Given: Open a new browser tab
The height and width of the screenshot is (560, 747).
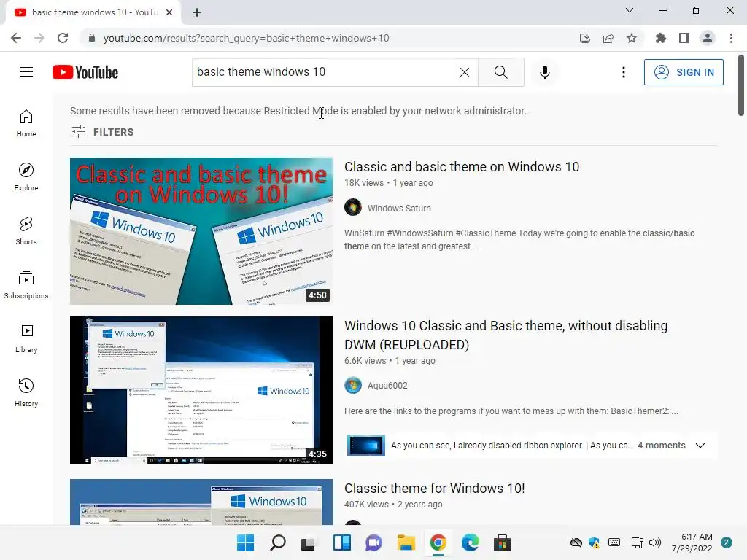Looking at the screenshot, I should pyautogui.click(x=197, y=12).
